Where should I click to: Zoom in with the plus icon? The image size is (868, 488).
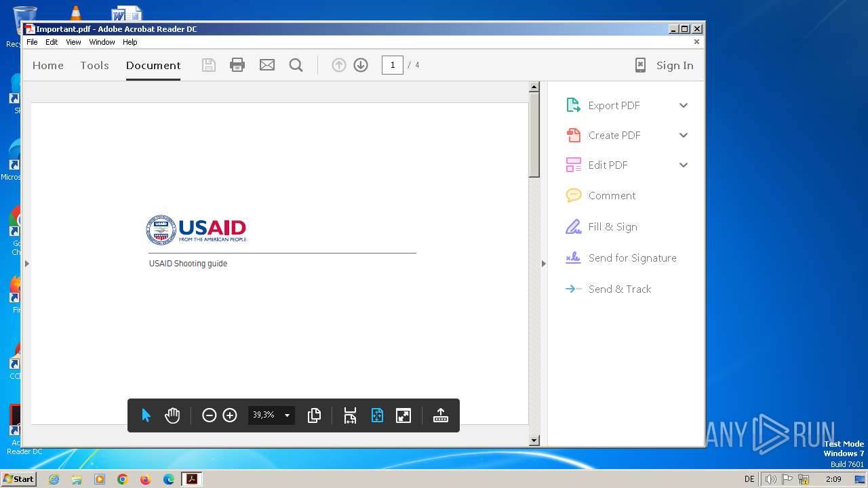tap(230, 415)
